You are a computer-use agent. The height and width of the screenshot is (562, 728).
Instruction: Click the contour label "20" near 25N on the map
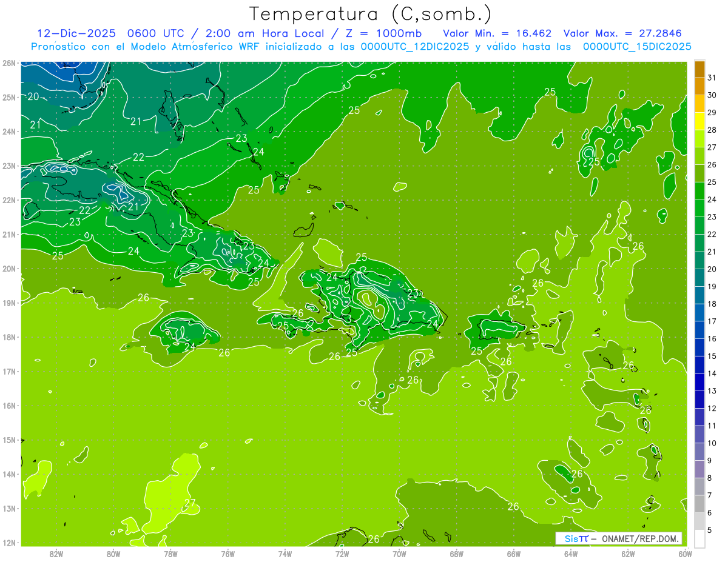click(33, 96)
